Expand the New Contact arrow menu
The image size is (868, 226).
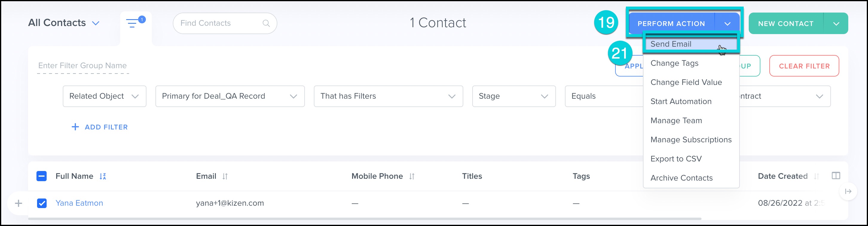[x=836, y=24]
